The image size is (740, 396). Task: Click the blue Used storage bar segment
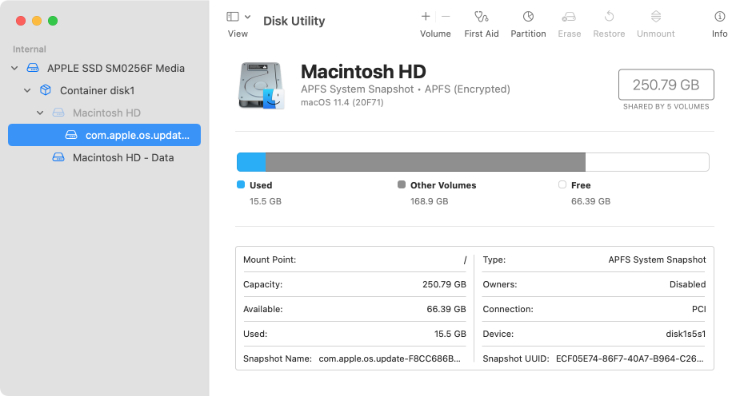pyautogui.click(x=252, y=162)
